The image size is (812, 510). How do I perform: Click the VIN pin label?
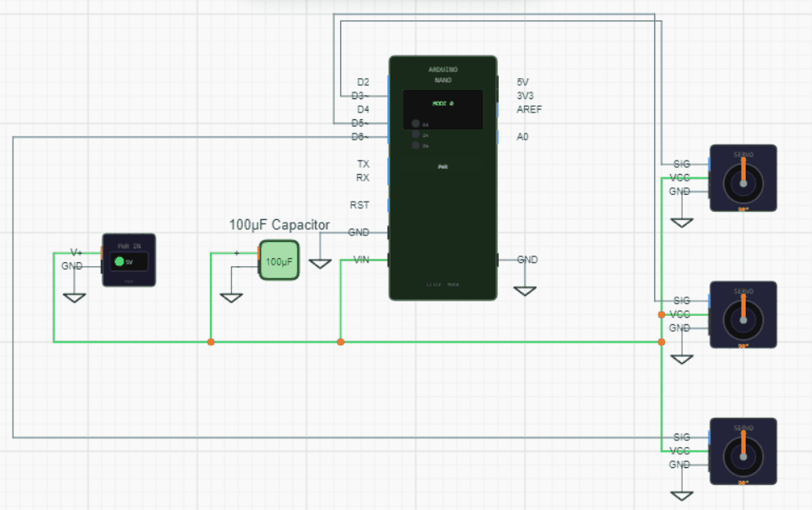tap(361, 260)
